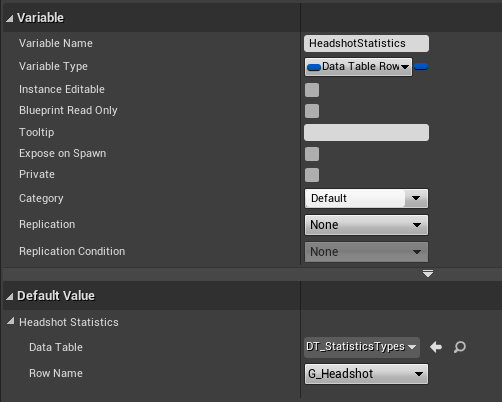Viewport: 502px width, 402px height.
Task: Open the Replication None dropdown
Action: click(366, 225)
